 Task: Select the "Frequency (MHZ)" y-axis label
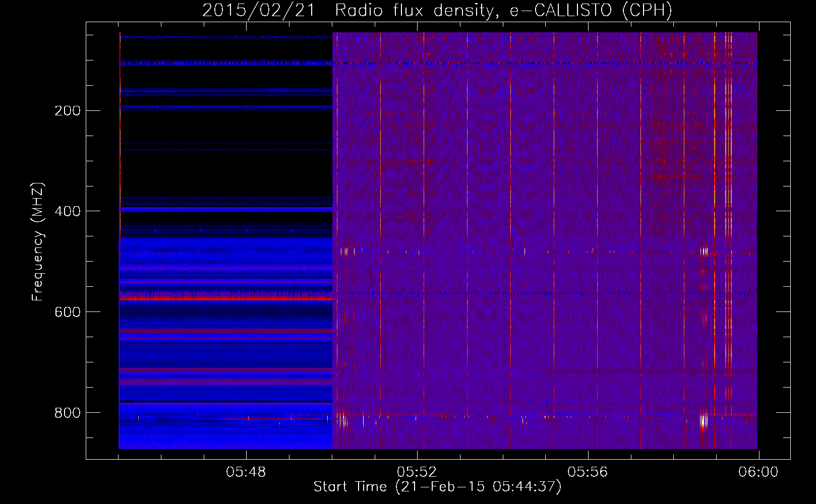[38, 242]
